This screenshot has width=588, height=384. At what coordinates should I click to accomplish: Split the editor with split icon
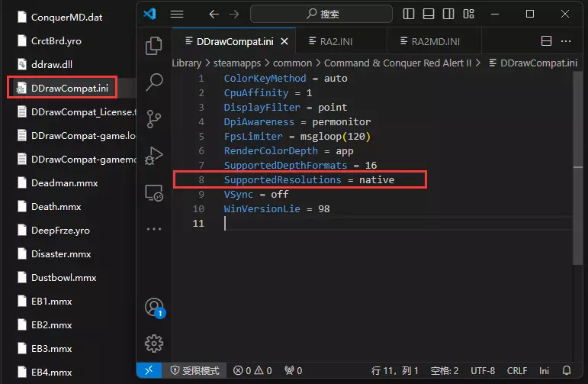tap(546, 41)
